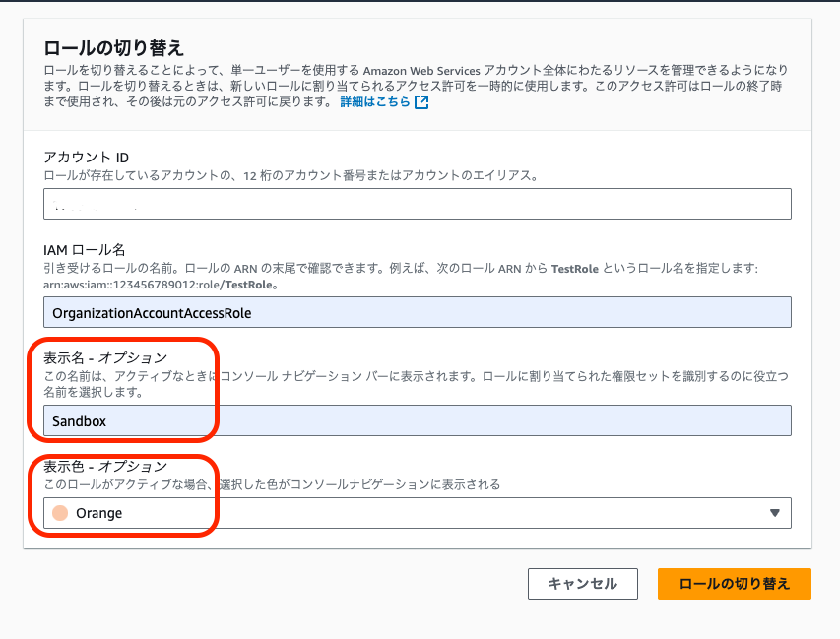Click the orange circle color swatch for Orange
This screenshot has width=840, height=639.
point(59,512)
